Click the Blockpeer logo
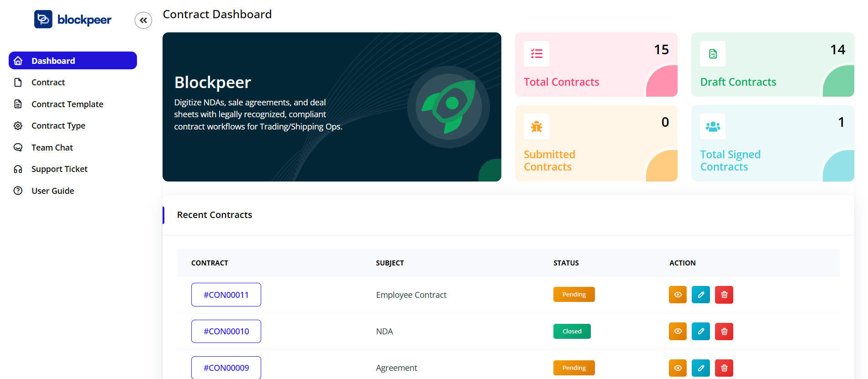 [73, 19]
